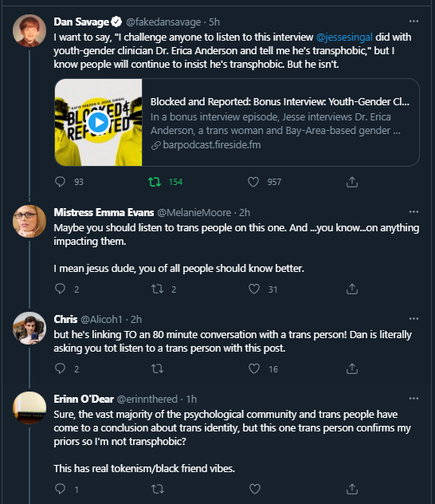This screenshot has height=504, width=435.
Task: Share Erinn O'Dear's tweet
Action: pos(352,489)
